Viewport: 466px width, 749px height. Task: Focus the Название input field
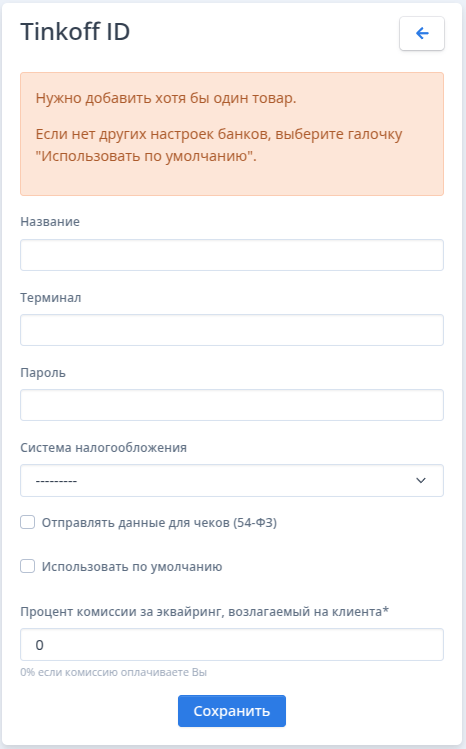232,255
